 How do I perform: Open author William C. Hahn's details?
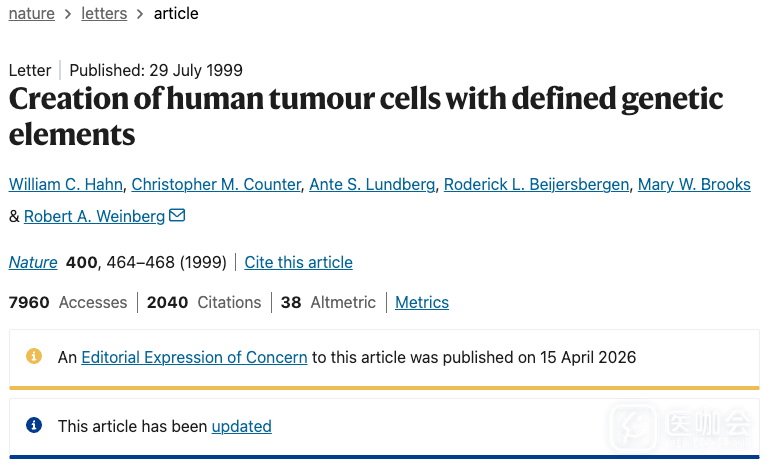(66, 184)
